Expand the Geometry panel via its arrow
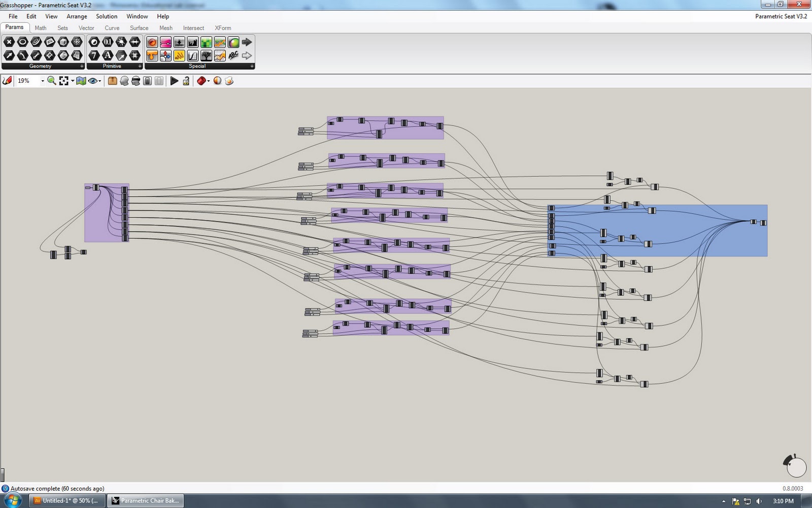This screenshot has width=812, height=508. click(x=81, y=66)
